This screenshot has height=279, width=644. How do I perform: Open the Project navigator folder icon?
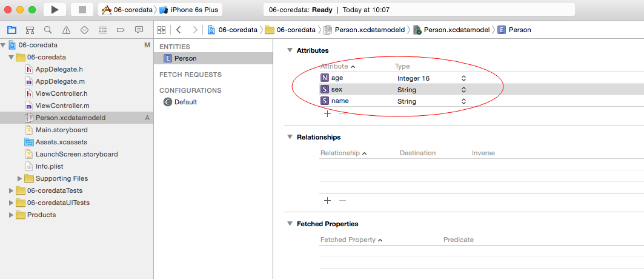click(x=12, y=30)
